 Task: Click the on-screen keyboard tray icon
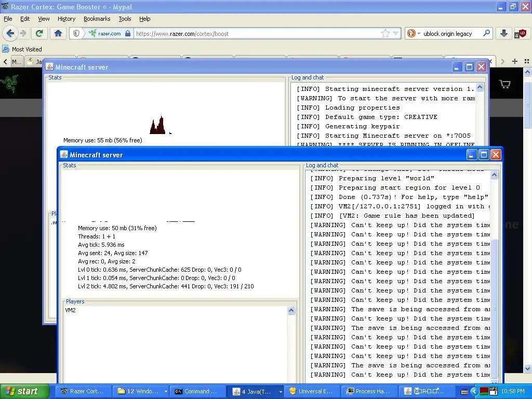point(464,392)
